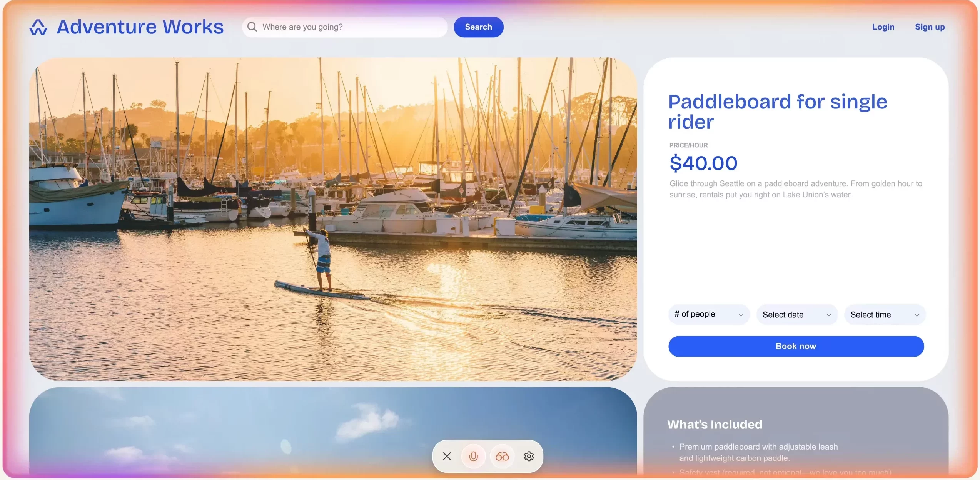
Task: Click the Login link
Action: [883, 27]
